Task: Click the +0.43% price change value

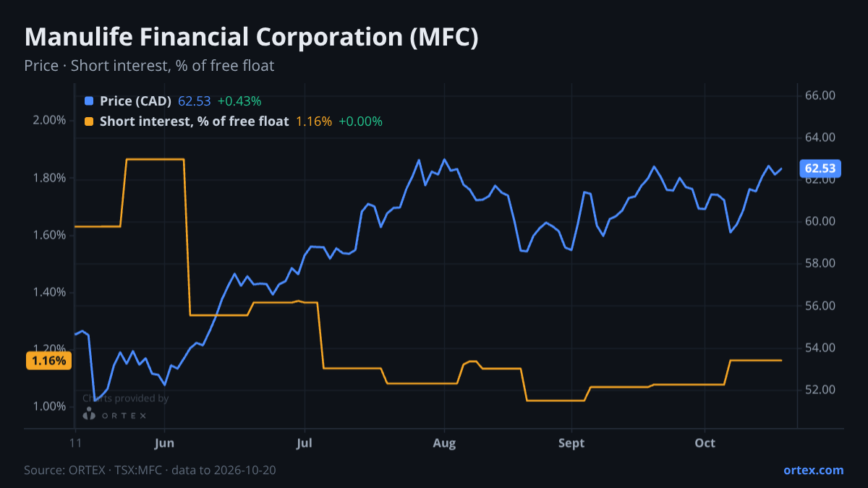Action: (x=239, y=101)
